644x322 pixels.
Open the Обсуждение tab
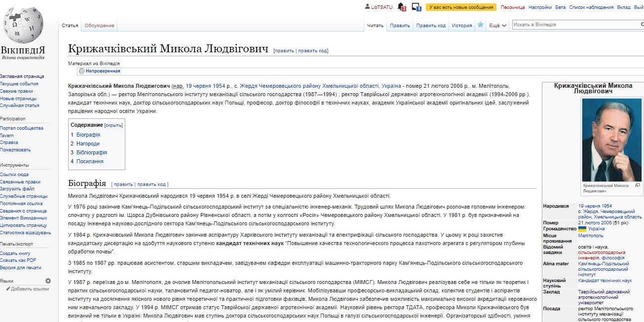[99, 26]
